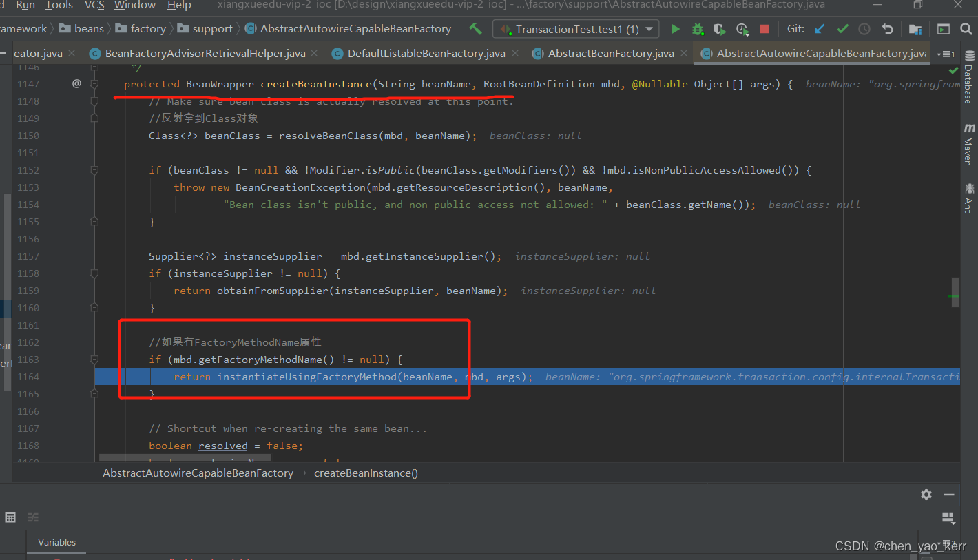978x560 pixels.
Task: Open the Ant tool window
Action: coord(968,197)
